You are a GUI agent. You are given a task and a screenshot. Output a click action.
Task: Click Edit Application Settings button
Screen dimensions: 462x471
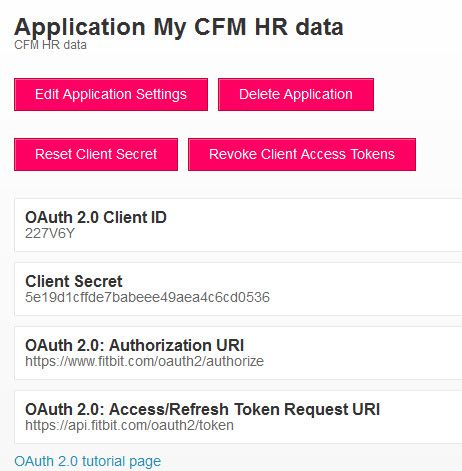[x=111, y=95]
